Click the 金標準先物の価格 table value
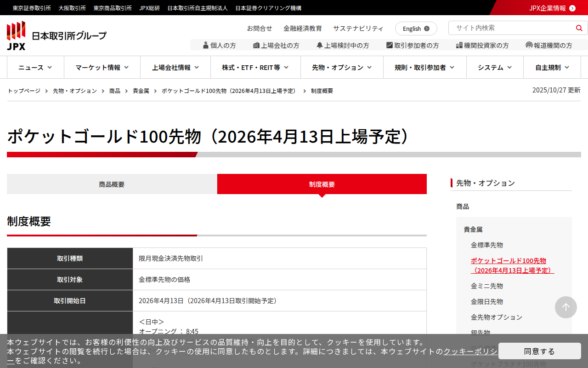The width and height of the screenshot is (588, 368). [164, 280]
